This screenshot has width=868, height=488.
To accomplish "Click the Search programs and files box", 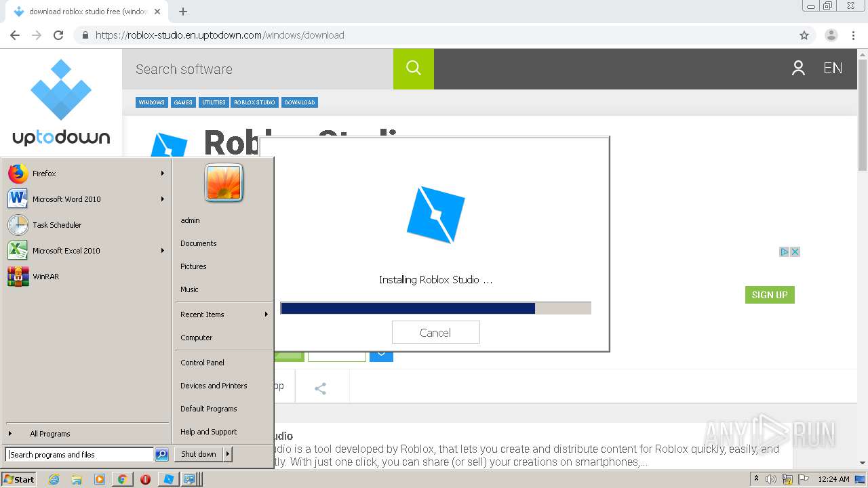I will pos(79,455).
